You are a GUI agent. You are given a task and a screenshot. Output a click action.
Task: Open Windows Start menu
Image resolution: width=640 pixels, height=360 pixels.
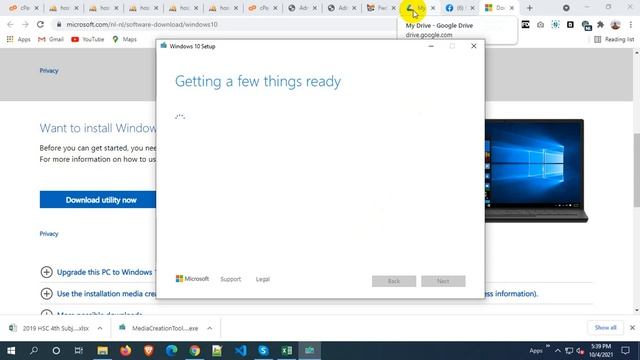pyautogui.click(x=11, y=351)
